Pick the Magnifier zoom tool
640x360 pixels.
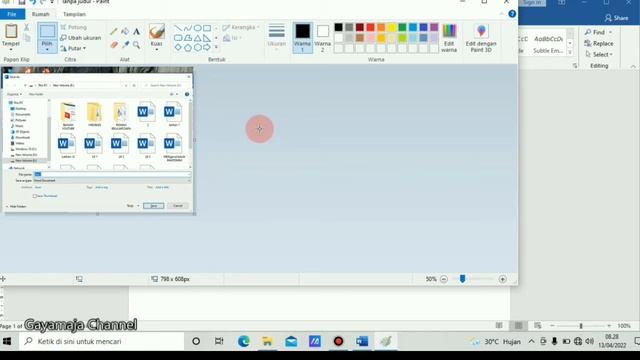[x=137, y=44]
